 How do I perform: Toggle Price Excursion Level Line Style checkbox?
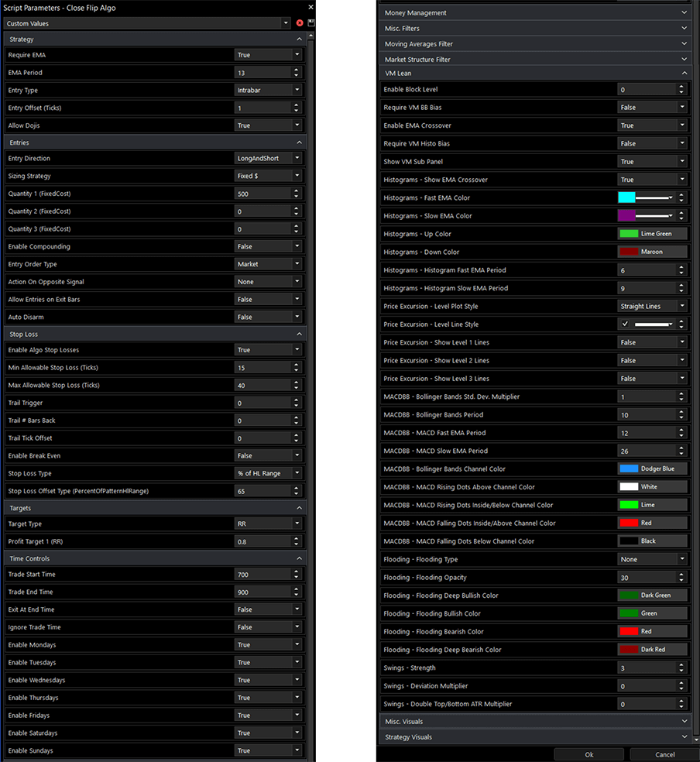pyautogui.click(x=626, y=324)
